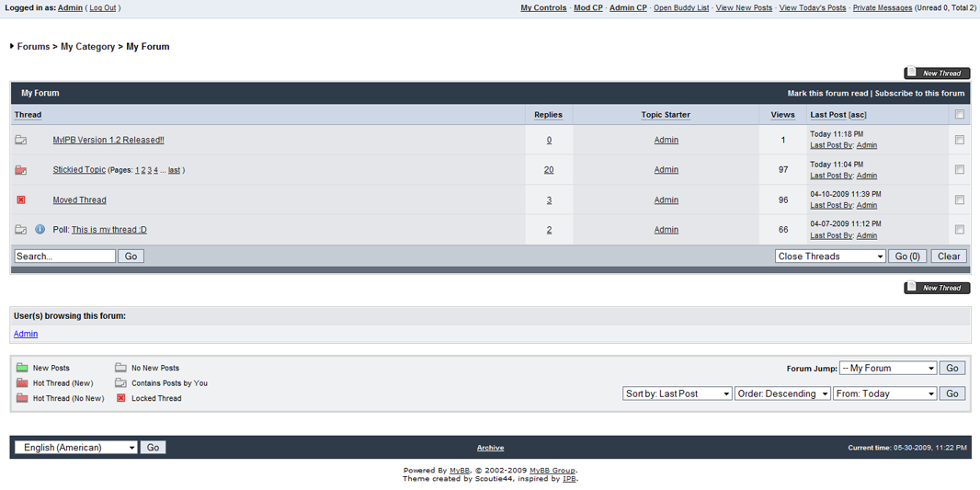Click the Hot Thread (No New) legend icon

pos(22,397)
